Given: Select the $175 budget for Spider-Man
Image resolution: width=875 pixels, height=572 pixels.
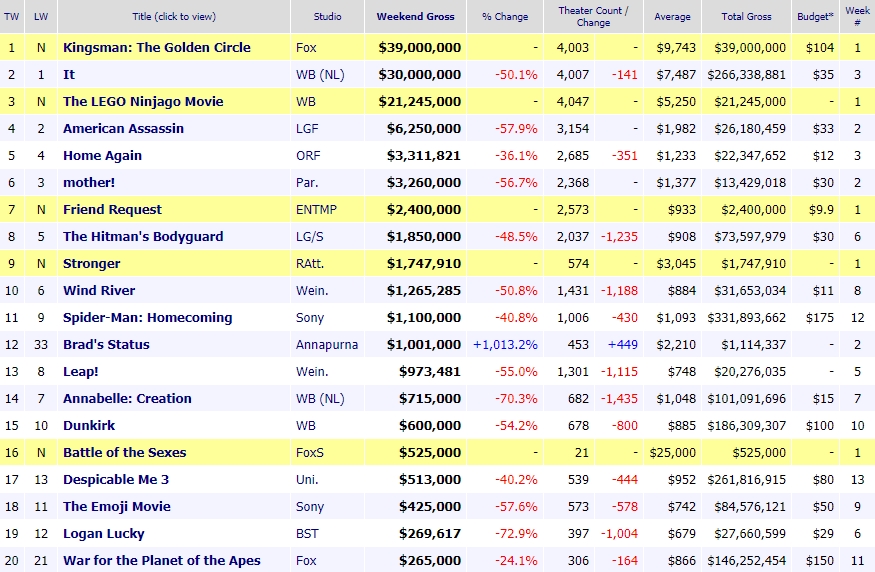Looking at the screenshot, I should [x=820, y=318].
